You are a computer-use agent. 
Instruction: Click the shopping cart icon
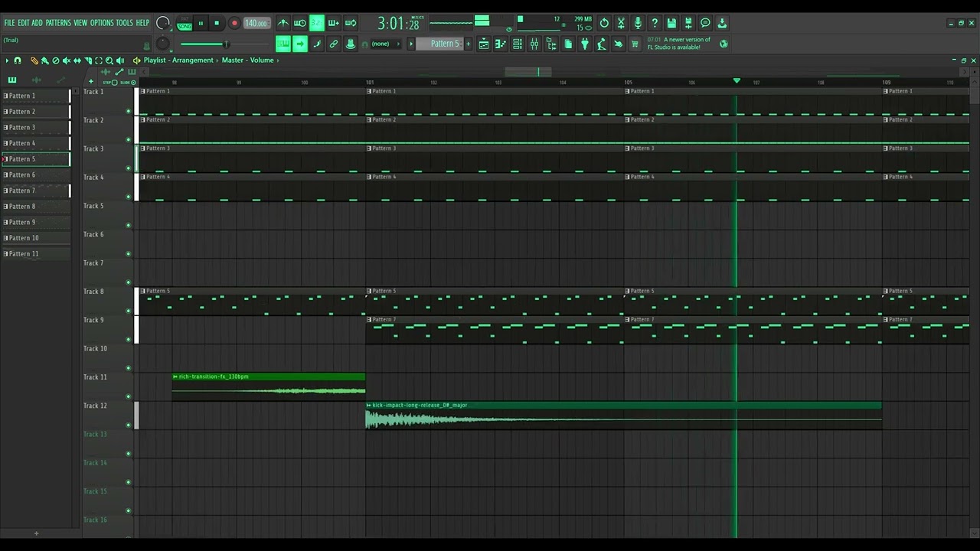[635, 44]
